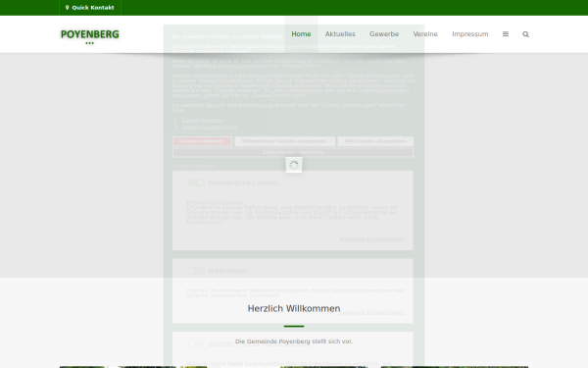
Task: Enable the Präferenzen cookie switch
Action: (196, 271)
